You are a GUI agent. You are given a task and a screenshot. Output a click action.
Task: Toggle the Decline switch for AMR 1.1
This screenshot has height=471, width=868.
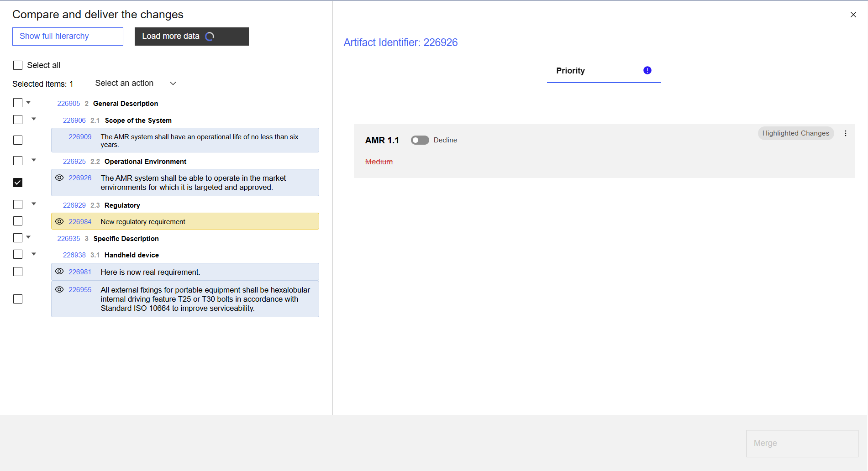[x=420, y=140]
